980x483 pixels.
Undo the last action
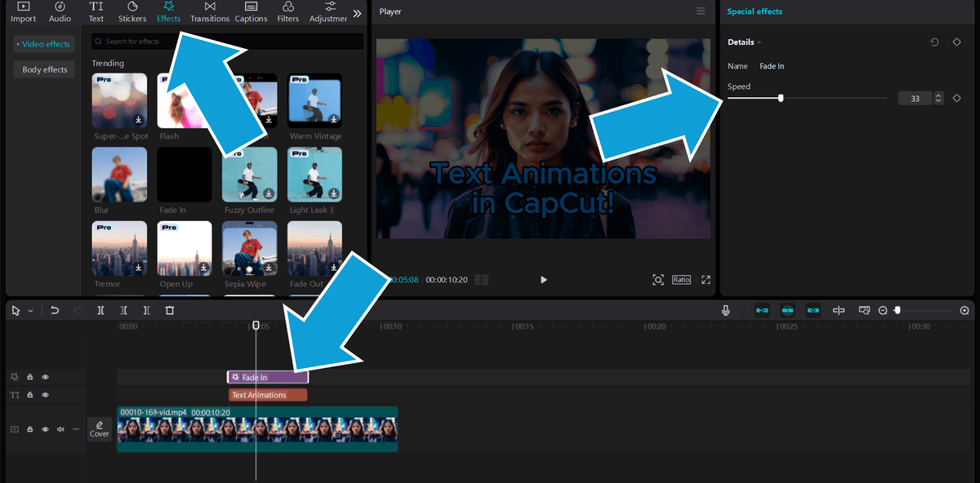[x=55, y=310]
